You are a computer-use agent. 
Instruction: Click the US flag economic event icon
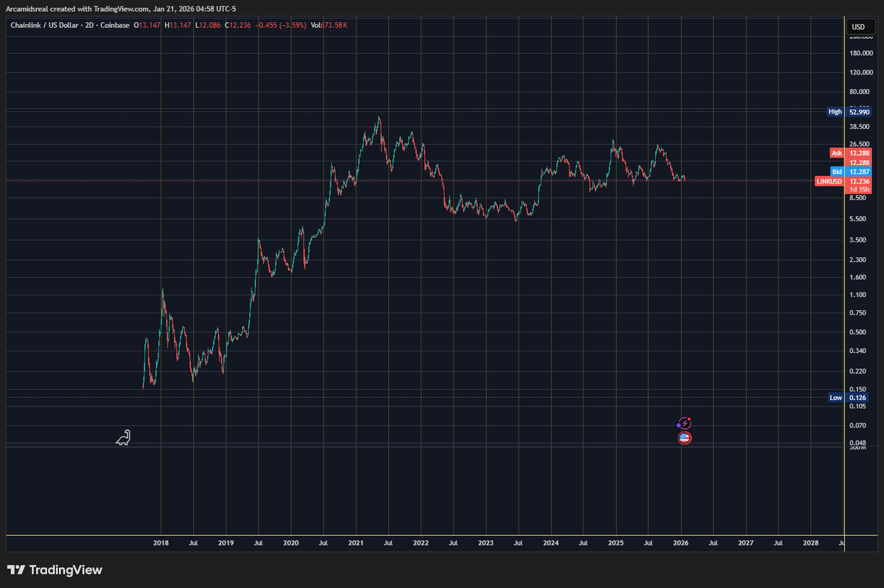(x=684, y=438)
